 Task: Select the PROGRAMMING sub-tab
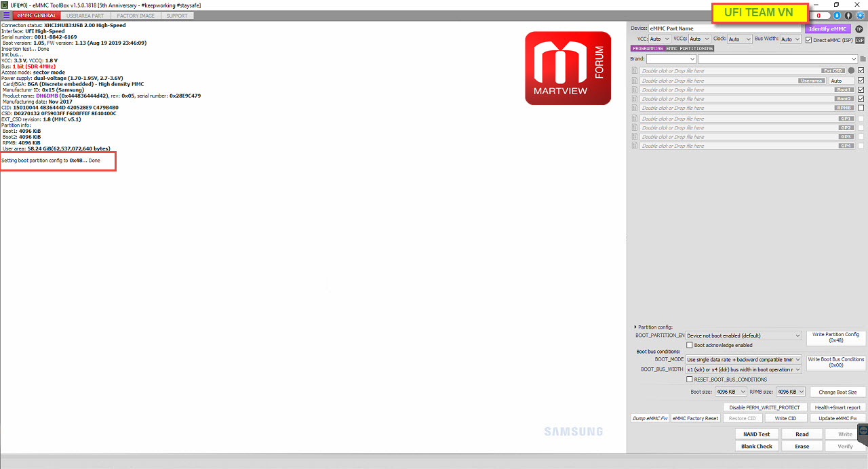[x=647, y=49]
